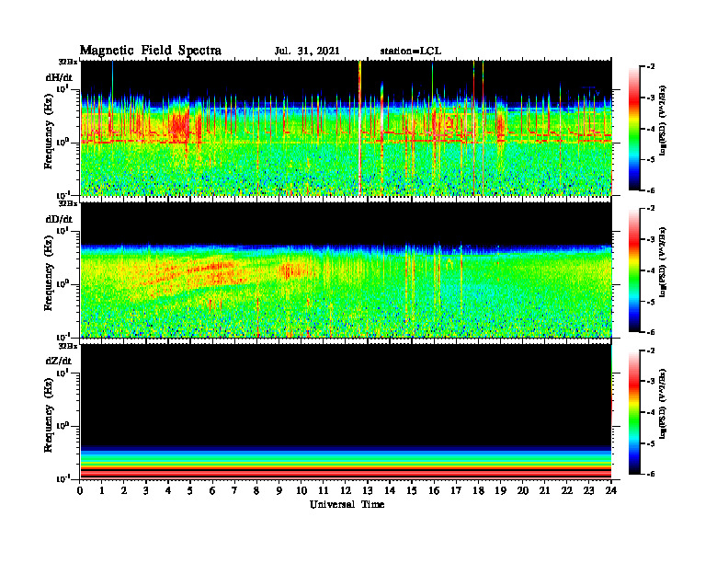728x563 pixels.
Task: Click the "Universal Time" axis title
Action: pyautogui.click(x=347, y=504)
